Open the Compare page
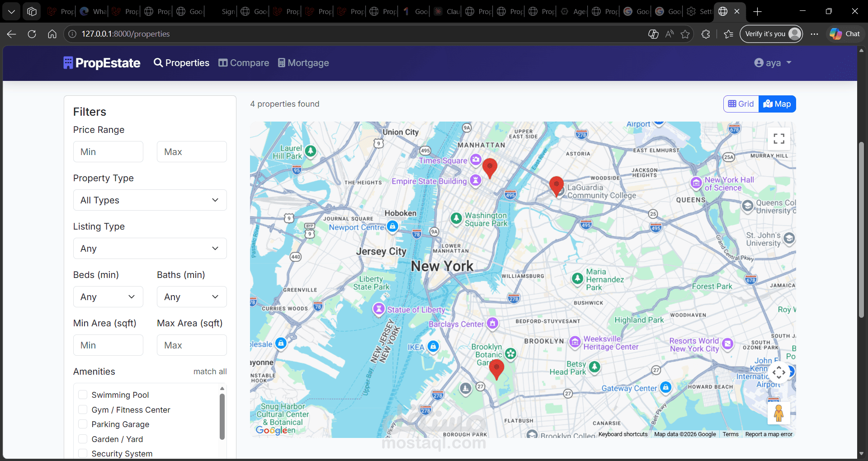 click(x=244, y=63)
